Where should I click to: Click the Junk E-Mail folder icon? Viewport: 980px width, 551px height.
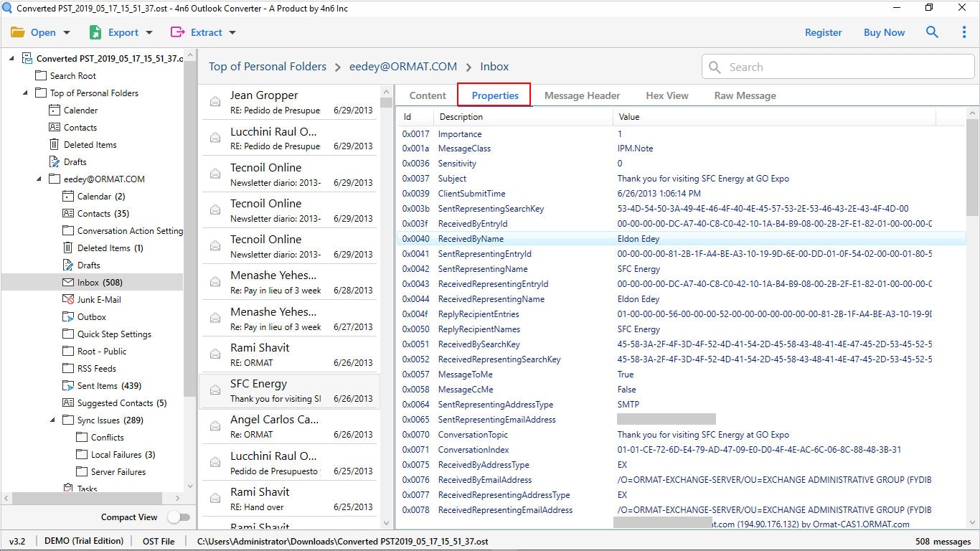[x=68, y=300]
